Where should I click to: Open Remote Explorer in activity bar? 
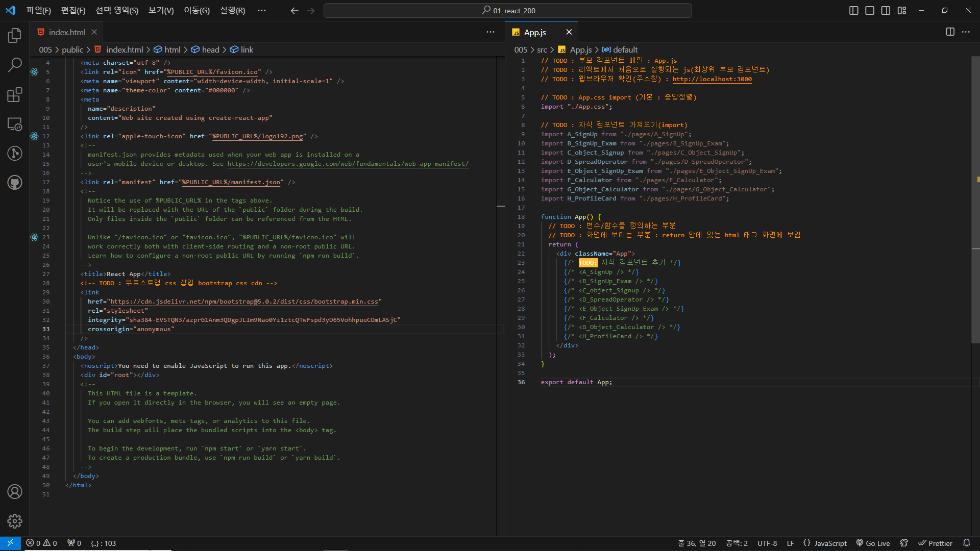(15, 124)
